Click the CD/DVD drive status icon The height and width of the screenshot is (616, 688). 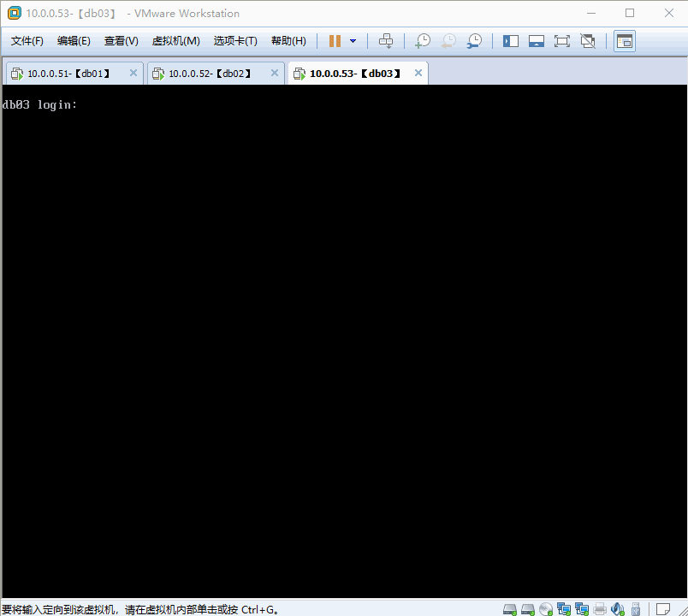[546, 609]
